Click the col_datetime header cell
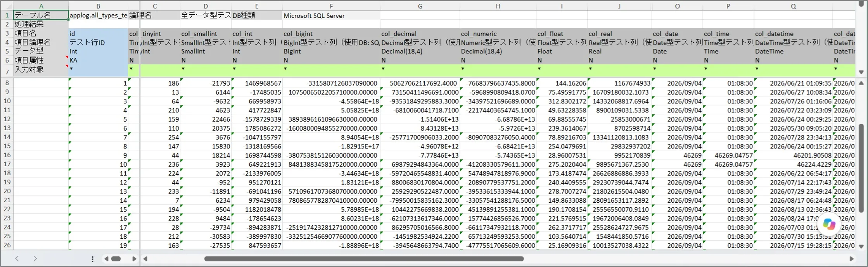The image size is (868, 267). pos(794,34)
